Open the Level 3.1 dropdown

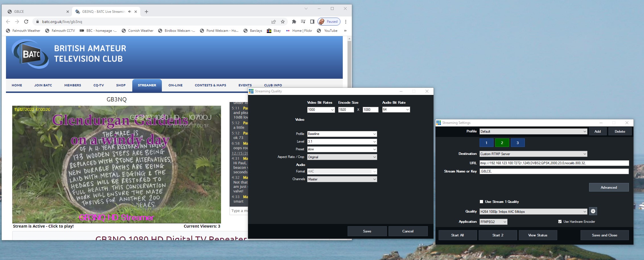[342, 142]
